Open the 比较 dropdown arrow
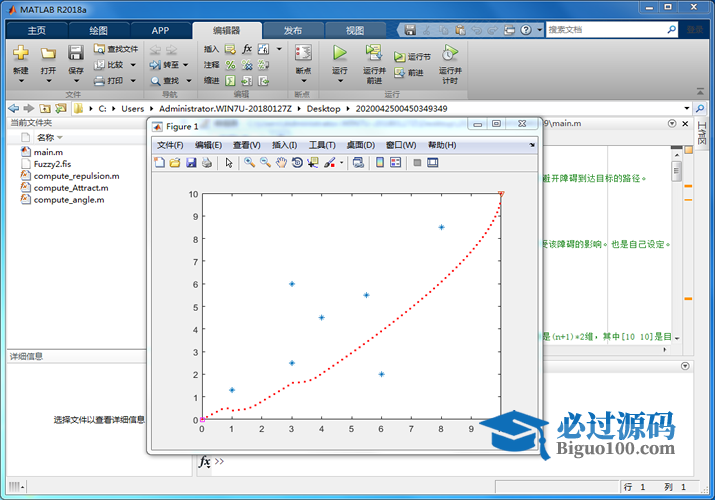This screenshot has width=715, height=500. 133,65
